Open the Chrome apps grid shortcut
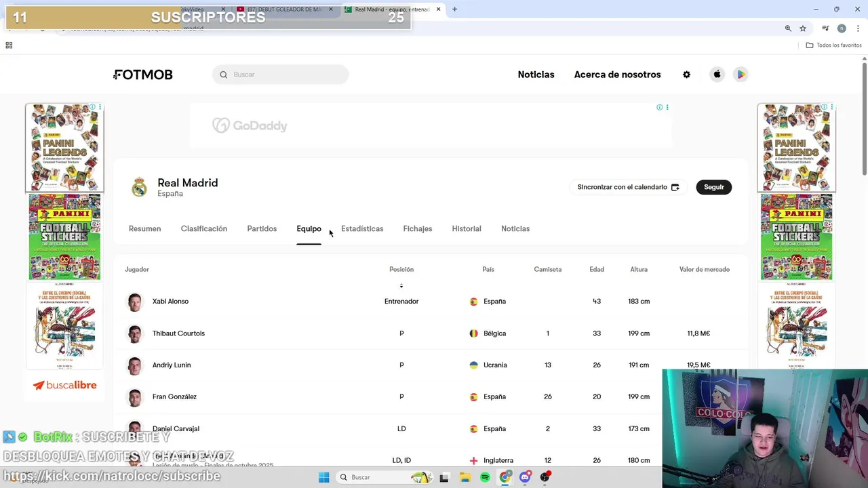 point(9,45)
